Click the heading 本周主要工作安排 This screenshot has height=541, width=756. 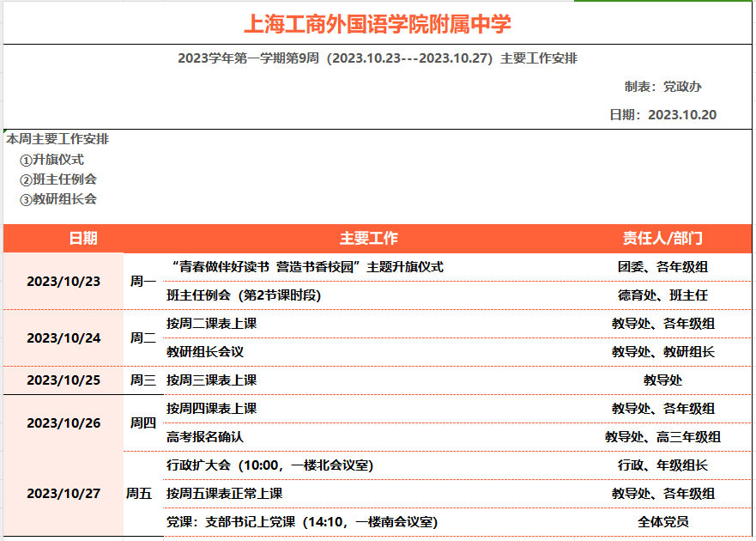tap(57, 139)
